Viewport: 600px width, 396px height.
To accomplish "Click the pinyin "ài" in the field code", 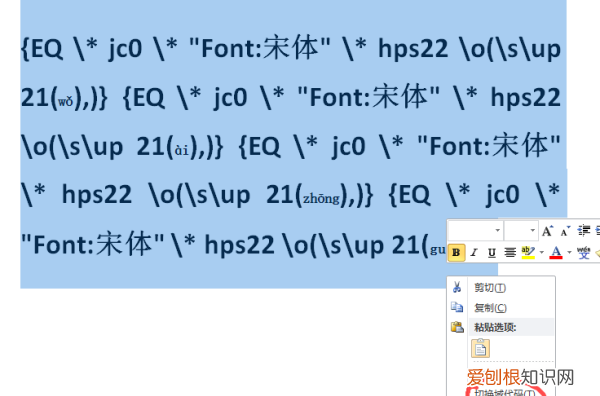I will pos(182,150).
